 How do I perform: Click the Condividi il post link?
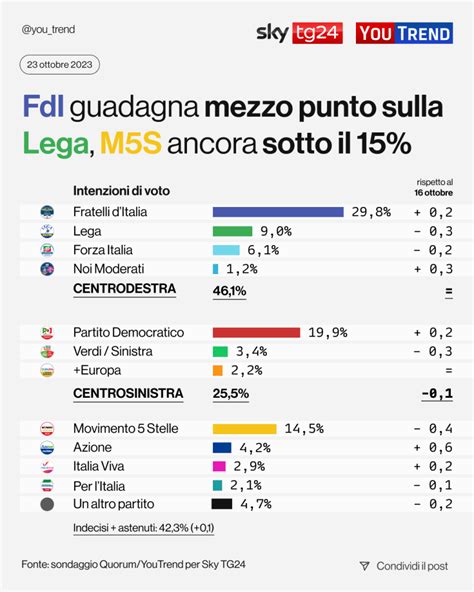pos(412,566)
